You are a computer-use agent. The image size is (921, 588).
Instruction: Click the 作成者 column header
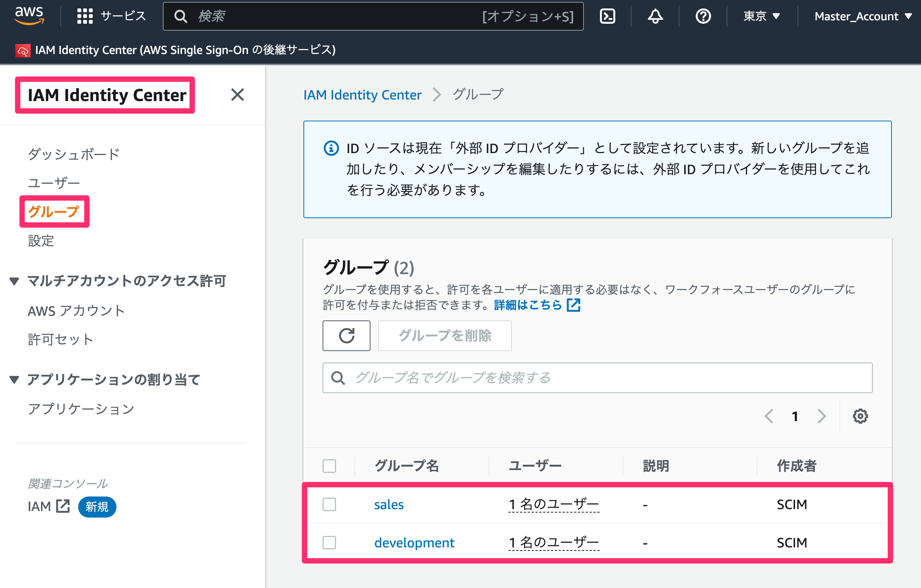click(796, 466)
